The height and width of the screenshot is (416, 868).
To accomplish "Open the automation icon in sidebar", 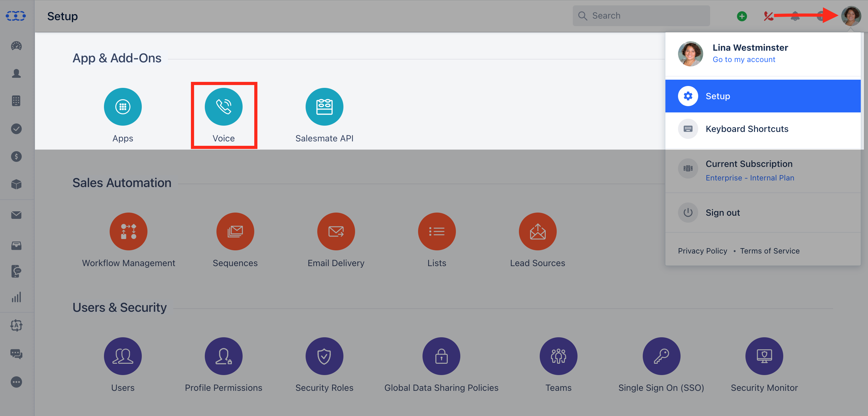I will click(x=16, y=325).
